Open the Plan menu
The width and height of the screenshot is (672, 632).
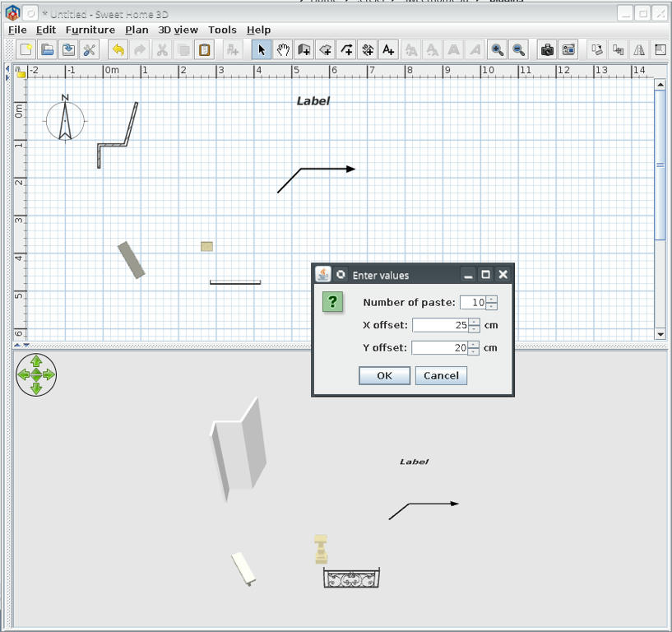(137, 30)
